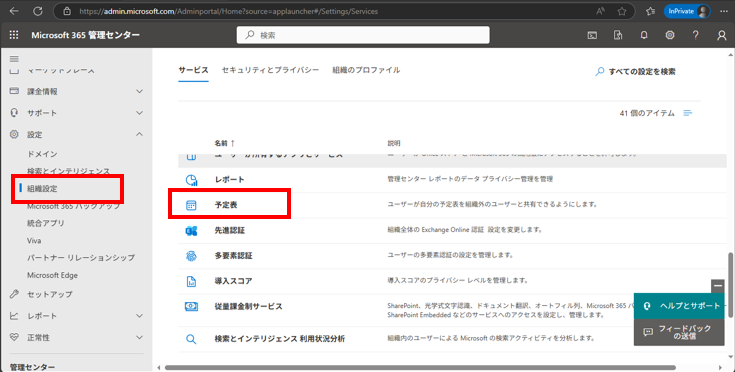735x372 pixels.
Task: Click the header document download icon
Action: (x=618, y=35)
